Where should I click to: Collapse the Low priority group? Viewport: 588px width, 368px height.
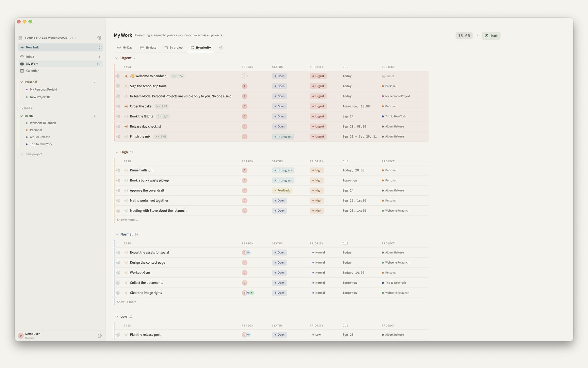pos(117,317)
